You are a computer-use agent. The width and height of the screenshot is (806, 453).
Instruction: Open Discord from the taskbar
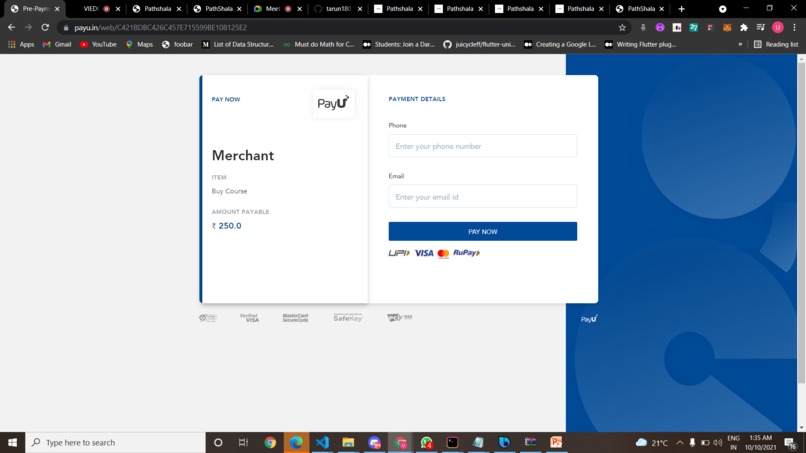click(374, 442)
